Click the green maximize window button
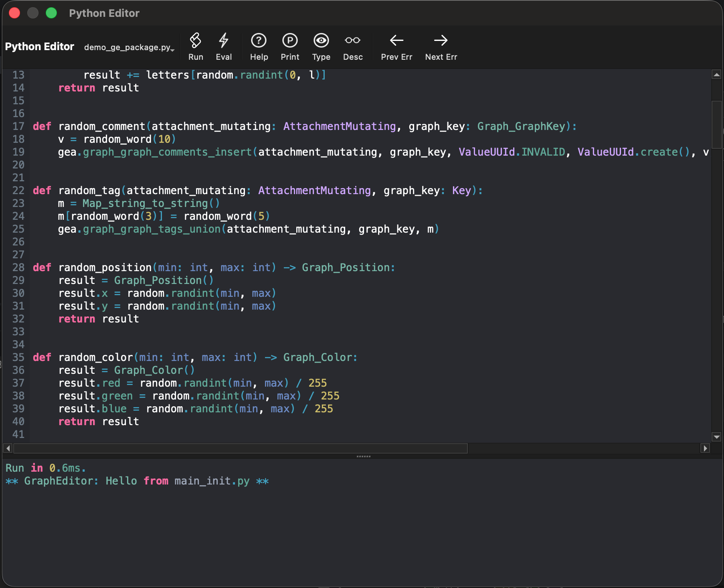This screenshot has width=724, height=588. [x=51, y=13]
